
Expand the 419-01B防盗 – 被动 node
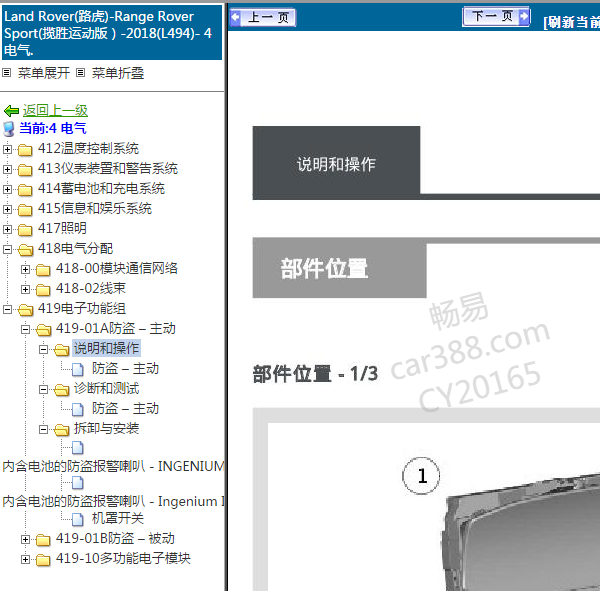[x=25, y=539]
